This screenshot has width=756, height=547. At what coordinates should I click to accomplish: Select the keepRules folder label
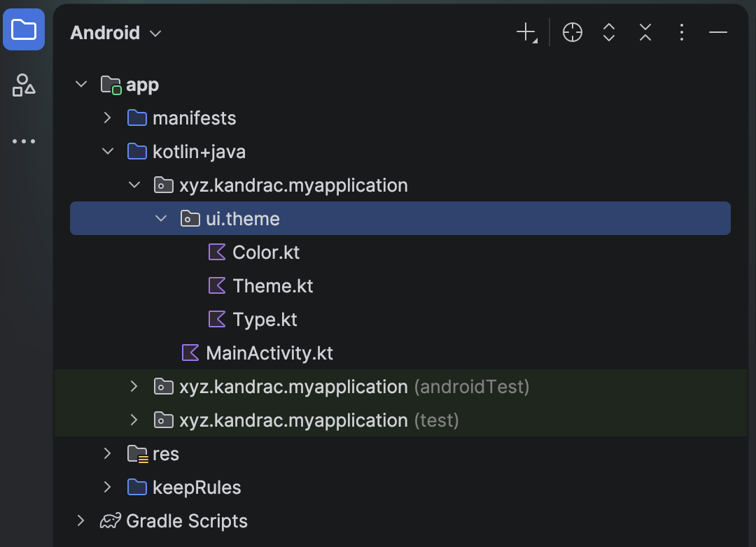pyautogui.click(x=197, y=488)
